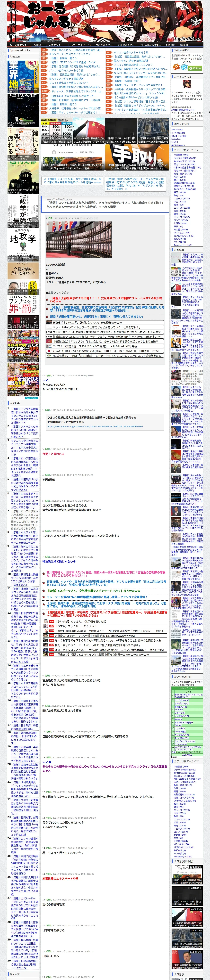Open link 部長「派遣の雇用高いな、派遣切るか」
Screen dimensions: 210x980
click(96, 316)
